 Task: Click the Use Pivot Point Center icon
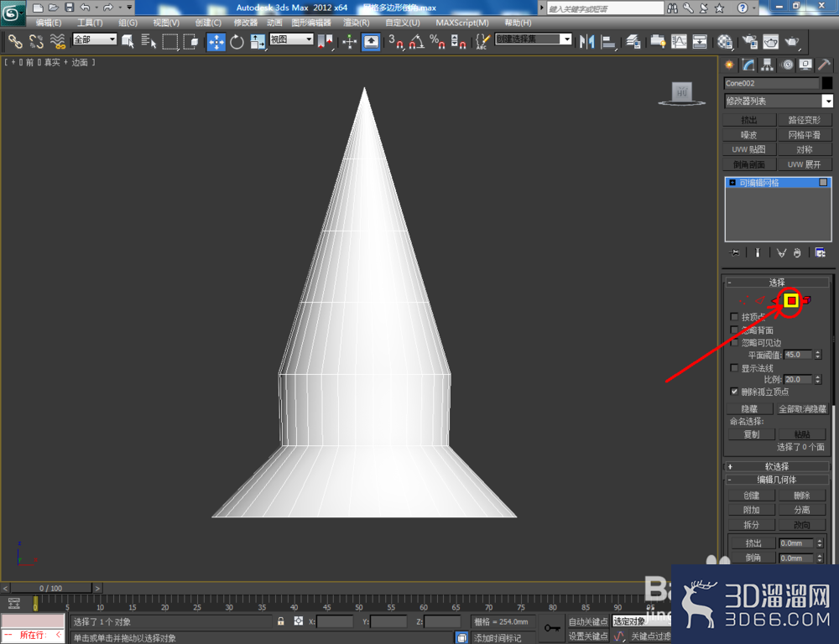point(325,42)
